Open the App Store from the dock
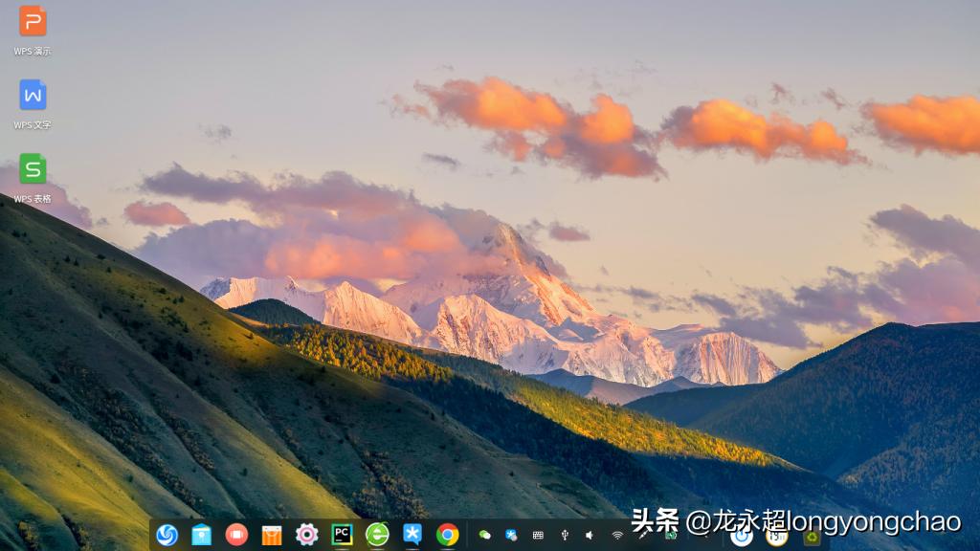This screenshot has width=980, height=551. pyautogui.click(x=271, y=537)
